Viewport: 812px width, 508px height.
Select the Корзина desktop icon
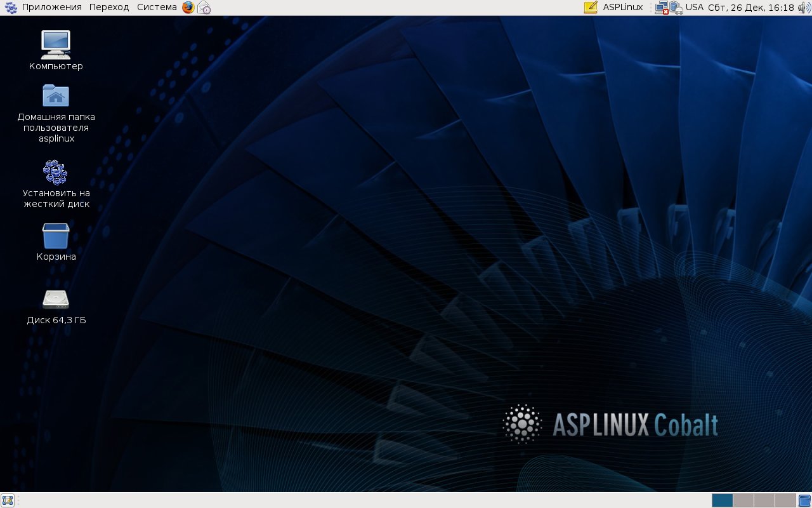point(56,236)
